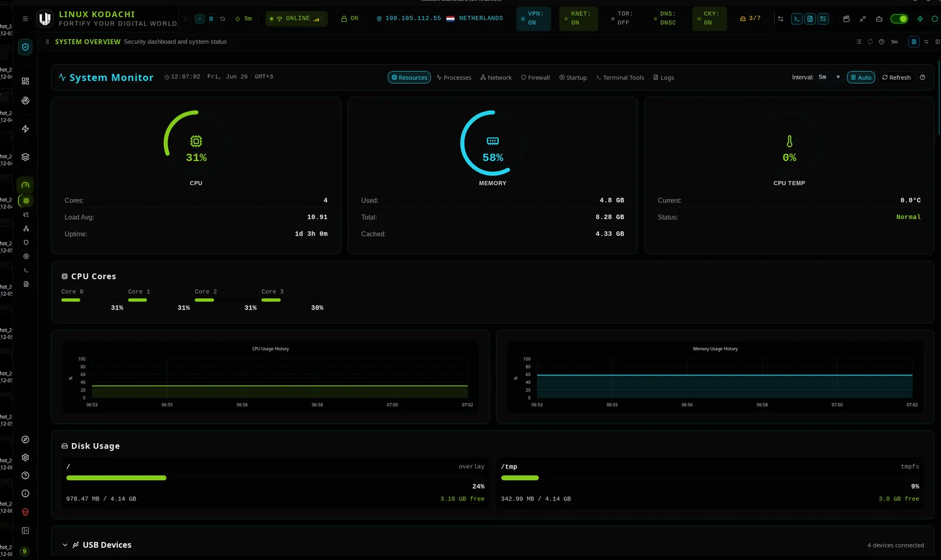Click the question mark help sidebar icon
941x560 pixels.
pos(25,476)
